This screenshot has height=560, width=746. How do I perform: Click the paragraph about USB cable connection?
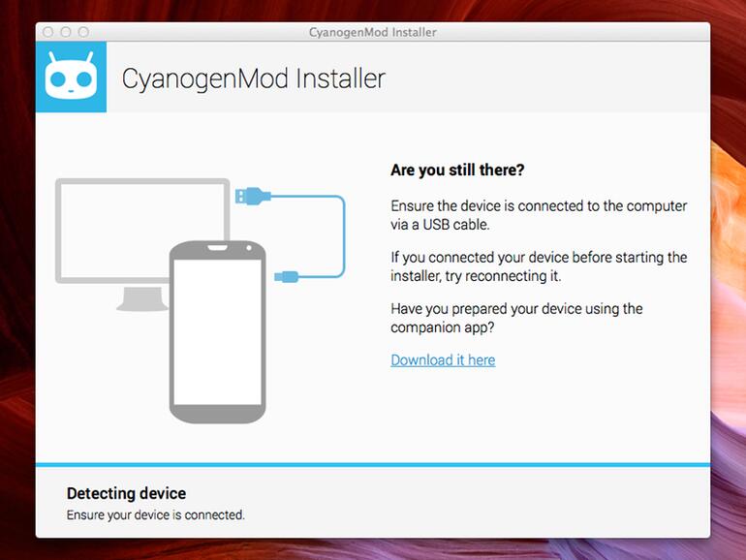[x=539, y=215]
